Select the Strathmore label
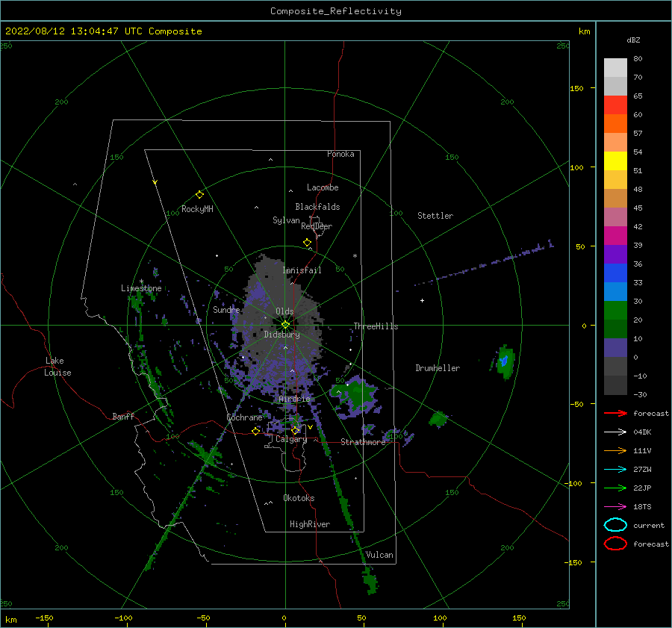The image size is (672, 628). point(363,442)
